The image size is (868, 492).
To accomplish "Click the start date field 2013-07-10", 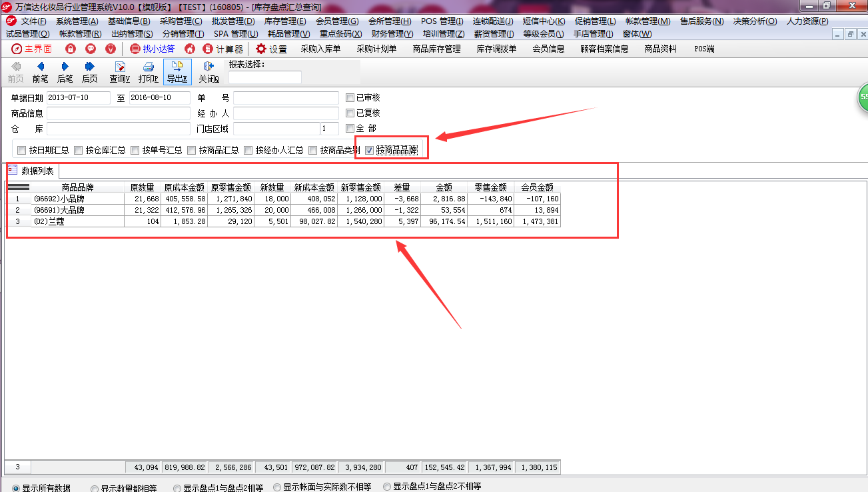I will (79, 97).
